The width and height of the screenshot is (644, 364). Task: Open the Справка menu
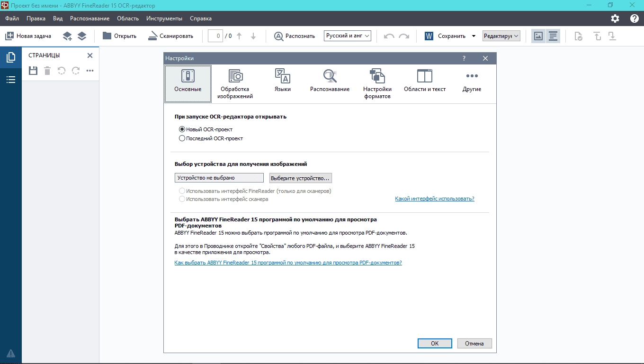201,18
